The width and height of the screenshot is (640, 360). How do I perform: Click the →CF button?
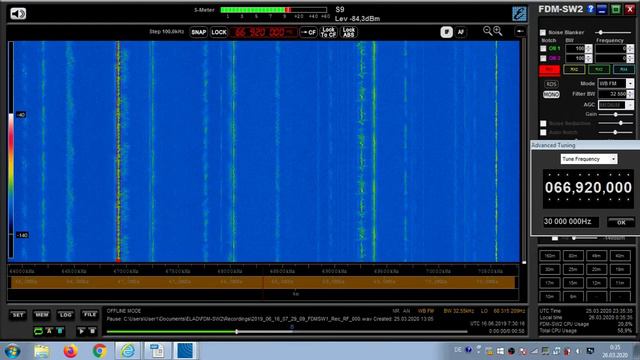tap(308, 32)
